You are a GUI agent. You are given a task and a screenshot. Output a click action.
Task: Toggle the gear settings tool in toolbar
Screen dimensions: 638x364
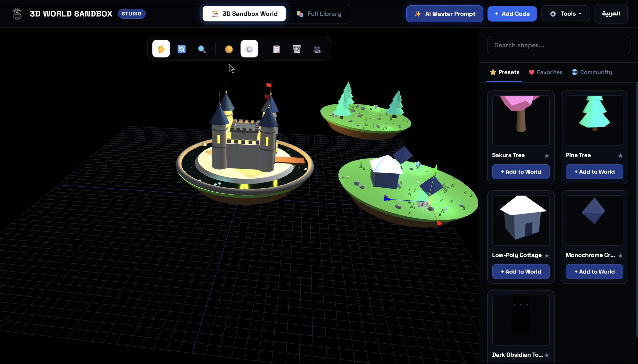[x=249, y=49]
